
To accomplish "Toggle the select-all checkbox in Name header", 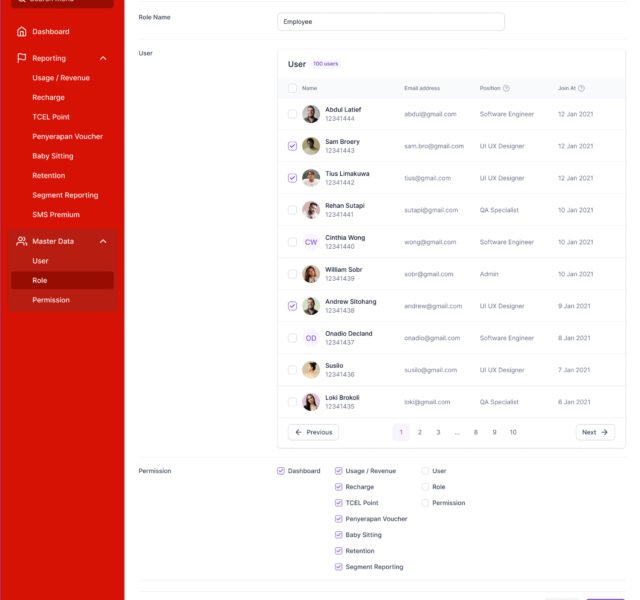I will (x=292, y=88).
